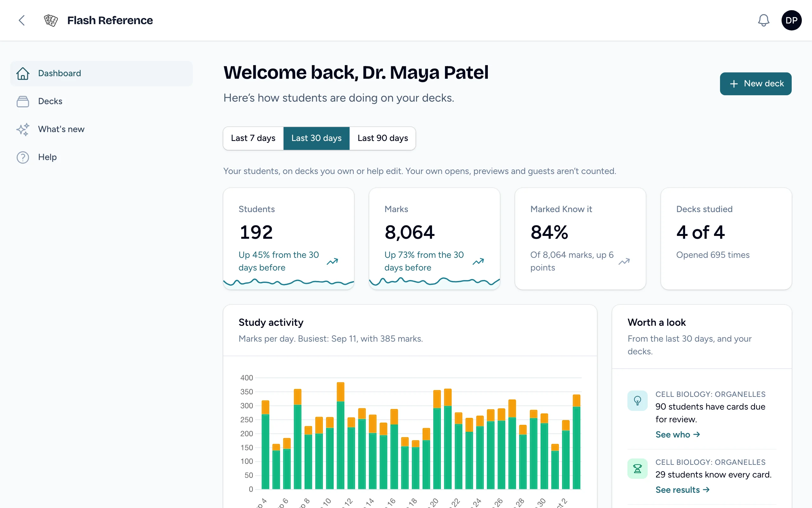Click the Decks studied 4 of 4 card
Image resolution: width=812 pixels, height=508 pixels.
tap(726, 238)
